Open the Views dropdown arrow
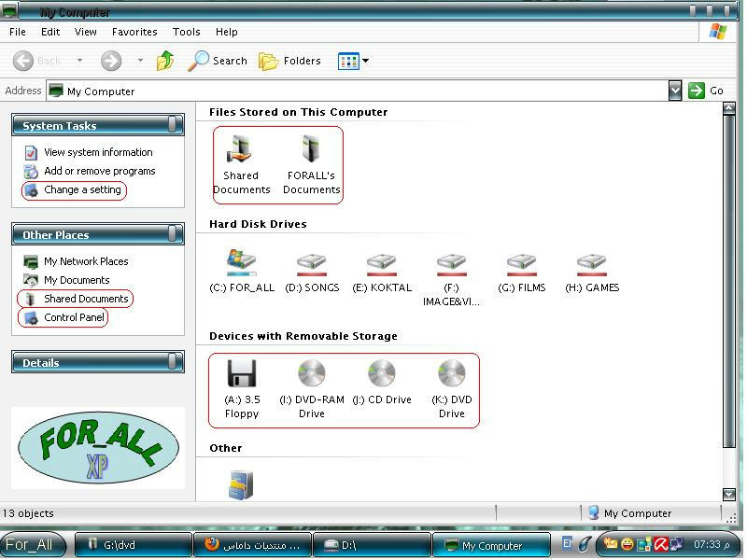 pyautogui.click(x=365, y=61)
